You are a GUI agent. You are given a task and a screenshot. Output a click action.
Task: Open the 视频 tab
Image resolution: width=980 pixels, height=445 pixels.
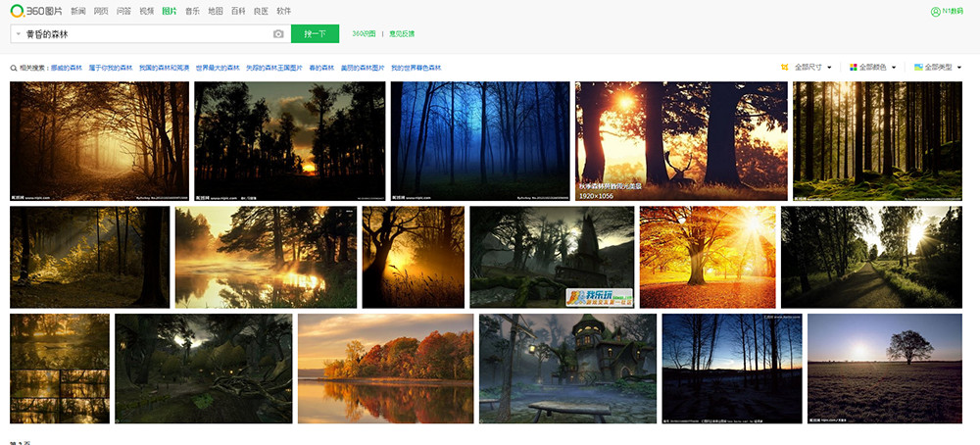pyautogui.click(x=147, y=11)
